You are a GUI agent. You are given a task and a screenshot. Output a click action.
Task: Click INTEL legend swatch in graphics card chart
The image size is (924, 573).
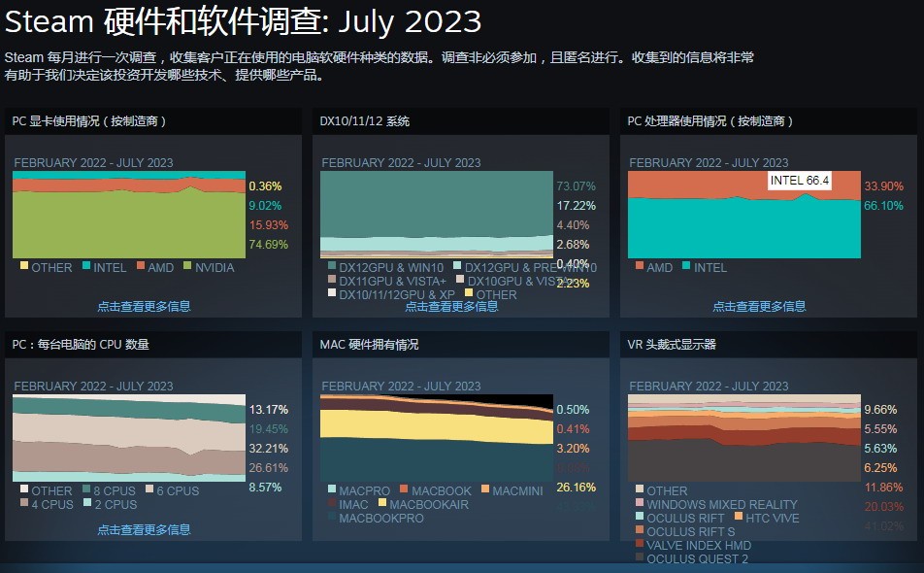(86, 265)
